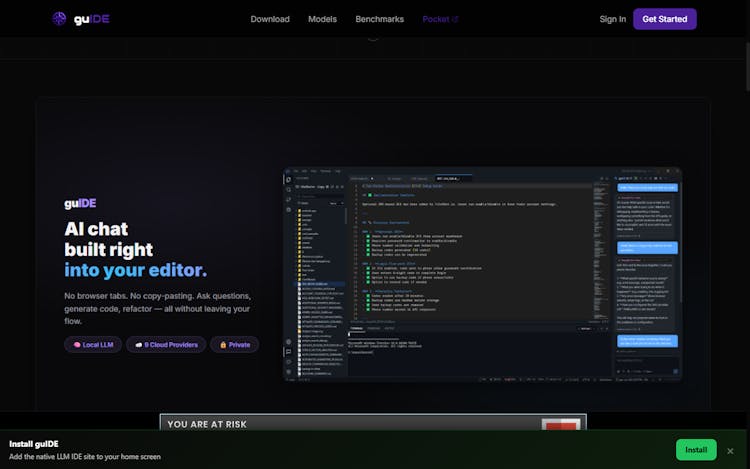Screen dimensions: 750x469
Task: Click the Private lock badge
Action: point(234,345)
